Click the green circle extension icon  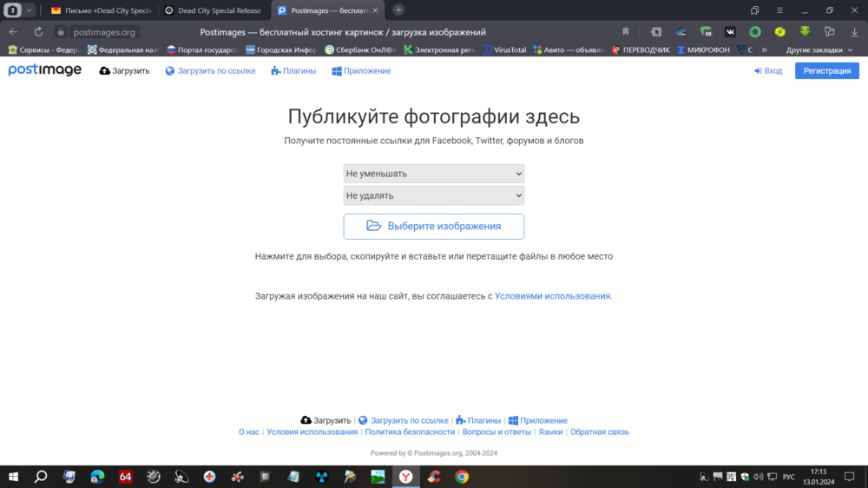[x=755, y=32]
